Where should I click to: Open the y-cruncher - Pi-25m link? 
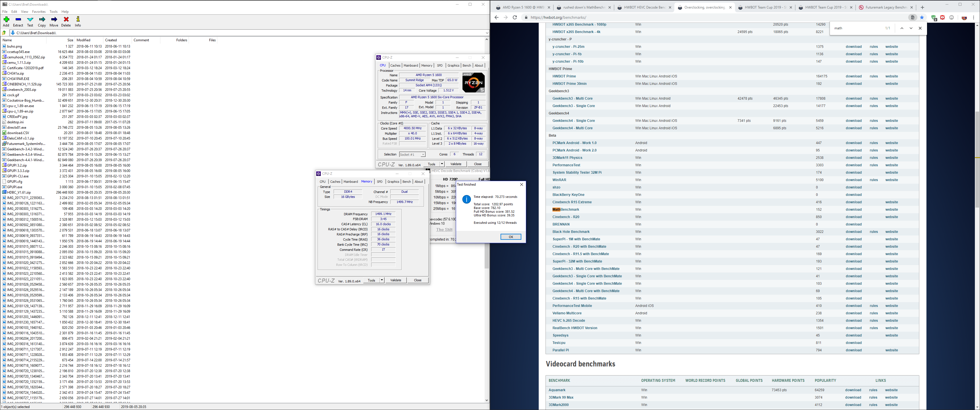[x=568, y=47]
